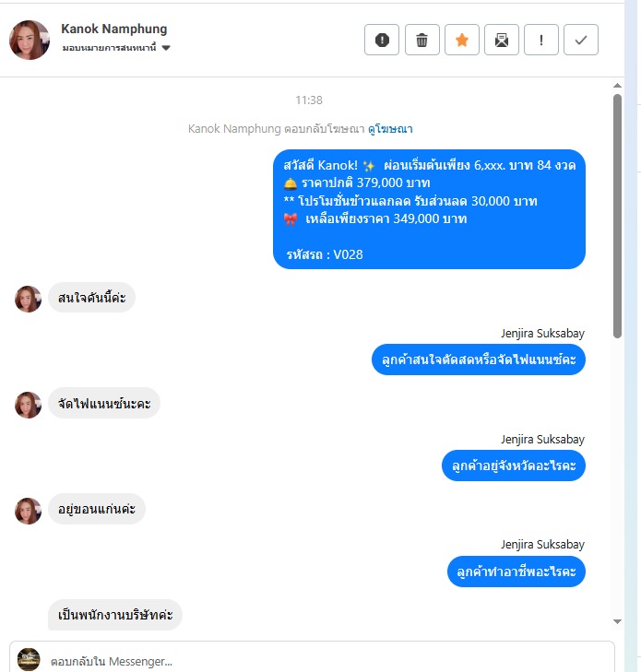This screenshot has width=641, height=672.
Task: Mark conversation done with checkmark button
Action: [x=581, y=40]
